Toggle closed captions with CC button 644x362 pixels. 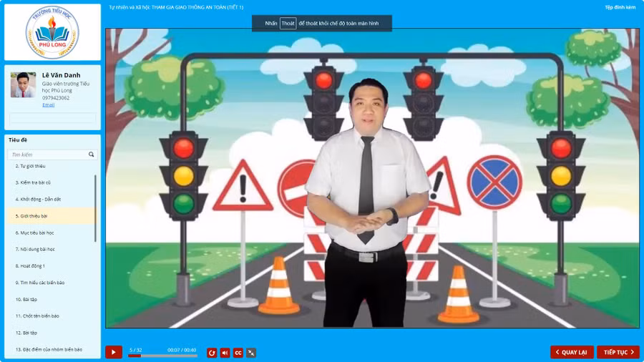238,353
